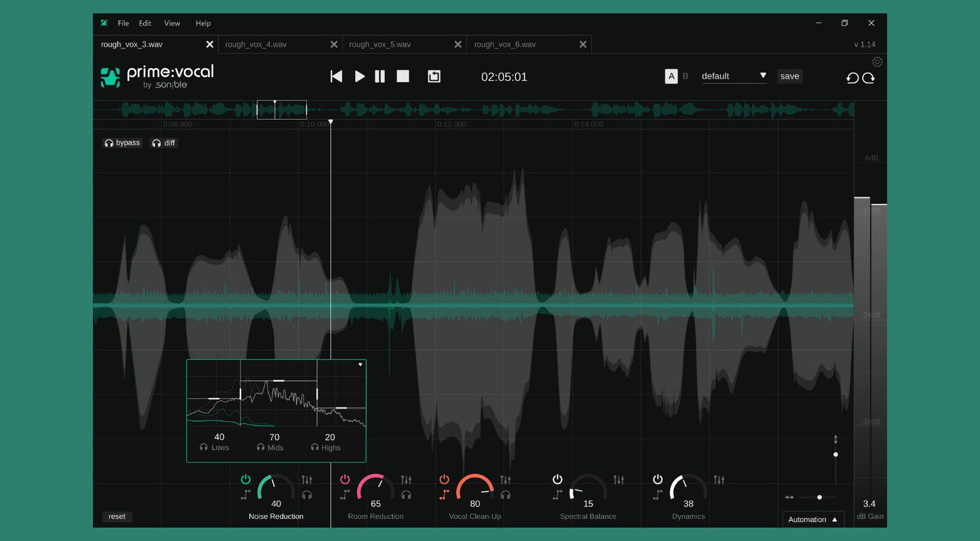Click the undo arrow icon
Viewport: 980px width, 541px height.
pyautogui.click(x=852, y=78)
